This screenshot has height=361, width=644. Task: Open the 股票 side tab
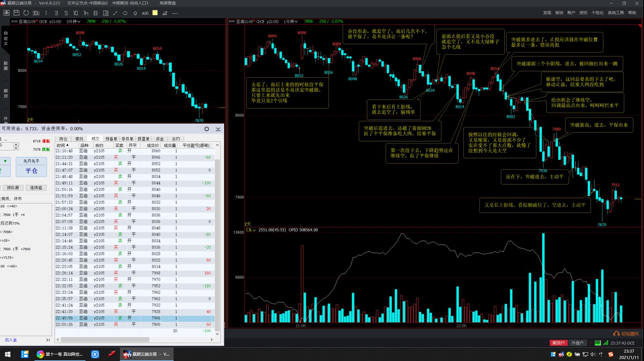coord(6,66)
